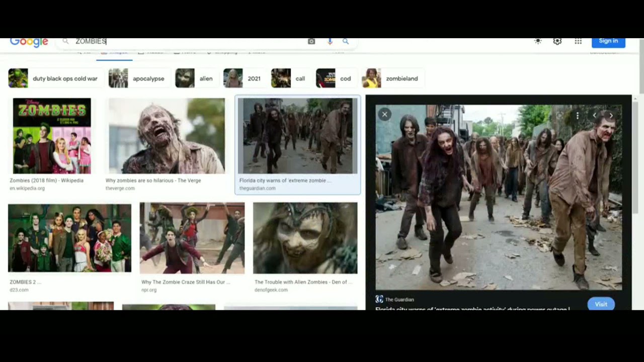This screenshot has height=362, width=644.
Task: Click the Sign in button
Action: coord(608,42)
